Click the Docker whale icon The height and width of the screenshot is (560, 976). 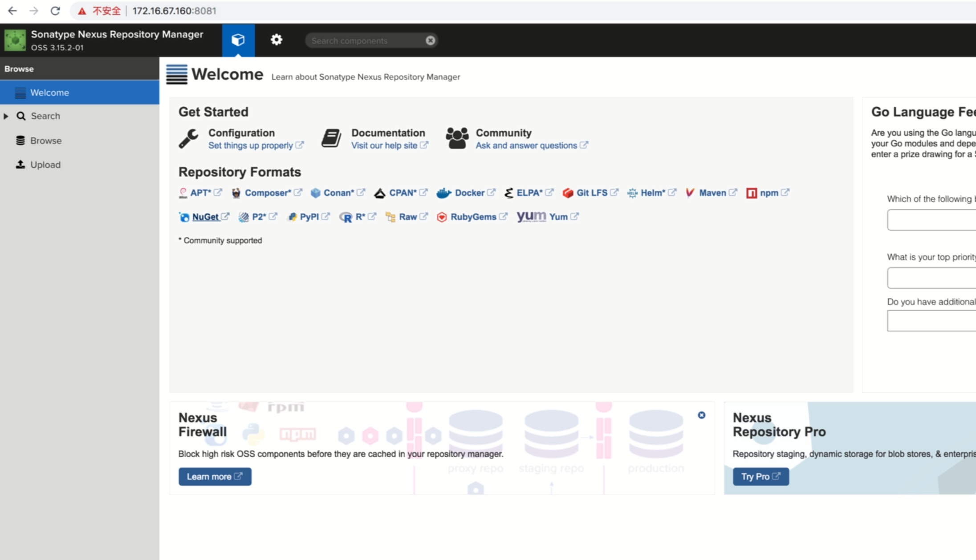443,193
